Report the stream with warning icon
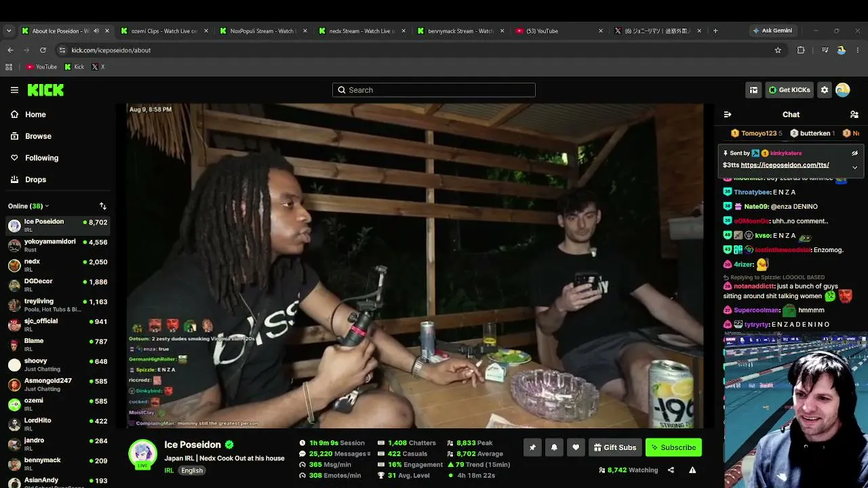This screenshot has width=868, height=488. point(692,470)
